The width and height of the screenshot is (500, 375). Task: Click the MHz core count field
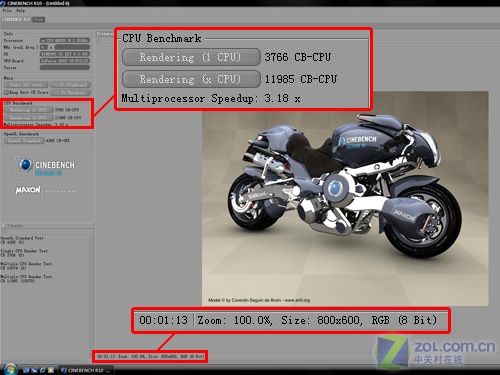44,47
